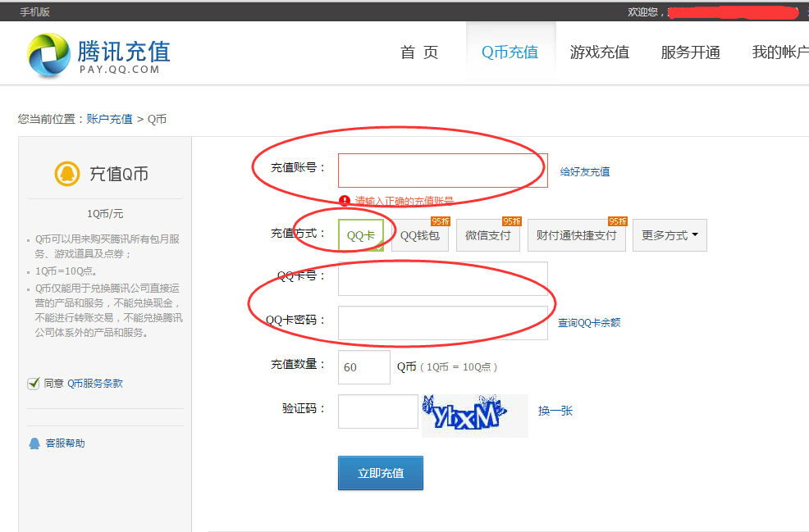809x532 pixels.
Task: Focus the QQ卡号 input field
Action: pyautogui.click(x=443, y=279)
